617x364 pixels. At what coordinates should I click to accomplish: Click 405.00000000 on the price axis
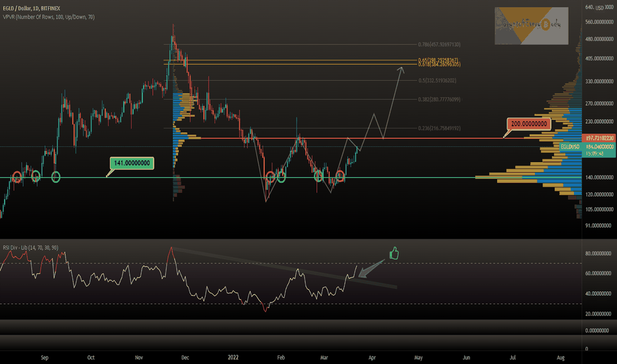point(599,59)
